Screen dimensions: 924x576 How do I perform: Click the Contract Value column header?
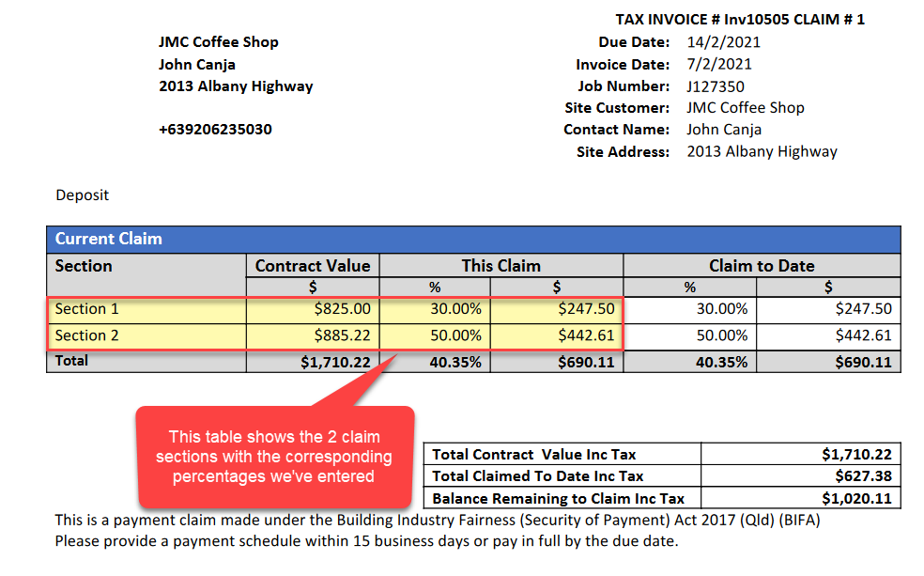coord(313,266)
